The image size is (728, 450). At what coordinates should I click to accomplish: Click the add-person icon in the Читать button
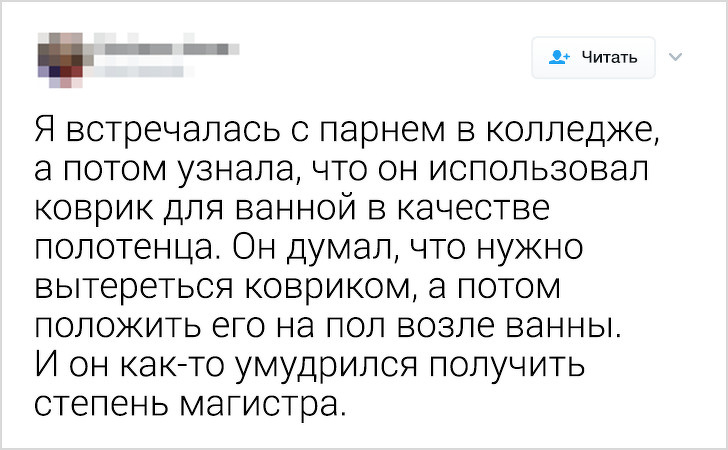tap(558, 57)
